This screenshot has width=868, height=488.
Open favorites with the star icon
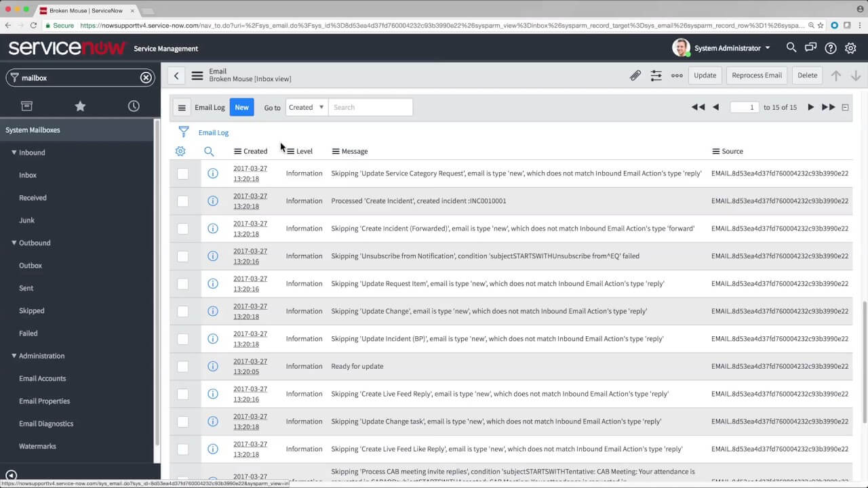pos(80,106)
